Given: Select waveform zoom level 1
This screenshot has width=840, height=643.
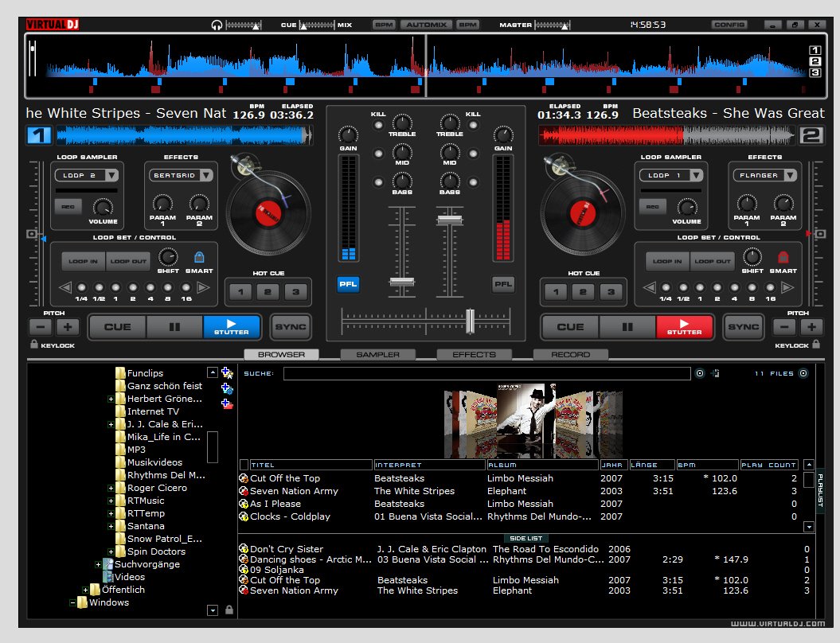Looking at the screenshot, I should coord(815,50).
